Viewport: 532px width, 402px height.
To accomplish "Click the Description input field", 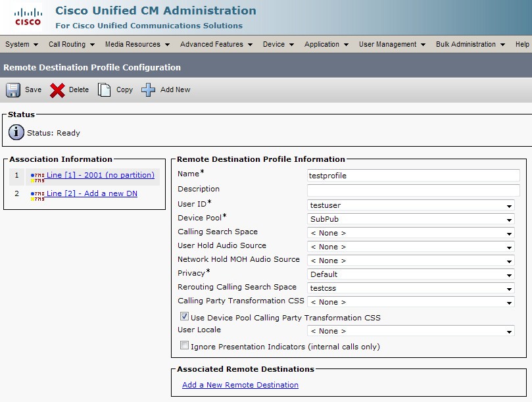I will 413,190.
